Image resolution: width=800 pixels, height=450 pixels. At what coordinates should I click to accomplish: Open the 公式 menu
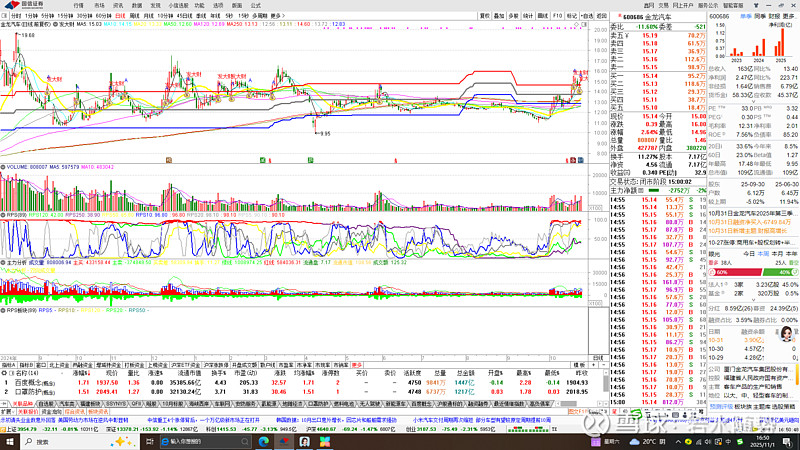[x=255, y=6]
